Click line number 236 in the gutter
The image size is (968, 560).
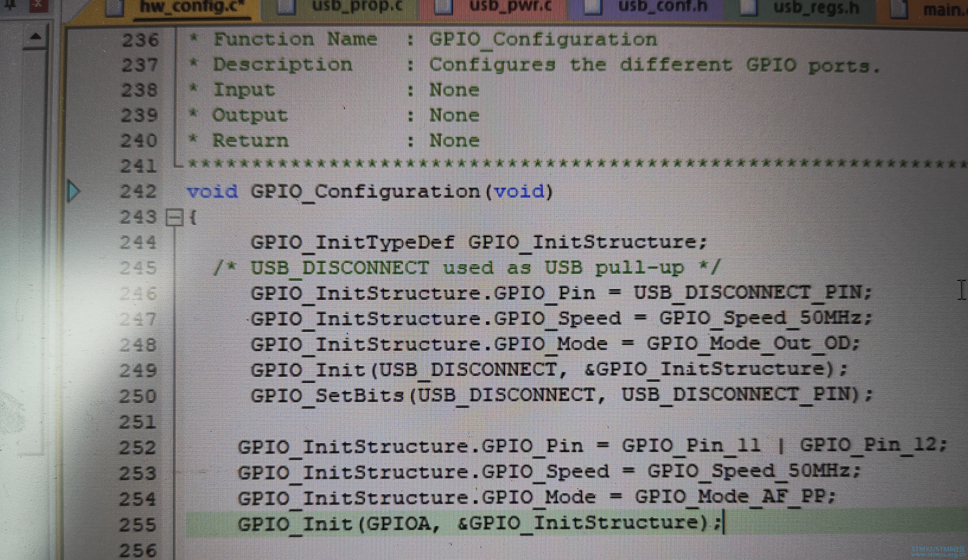click(x=140, y=40)
